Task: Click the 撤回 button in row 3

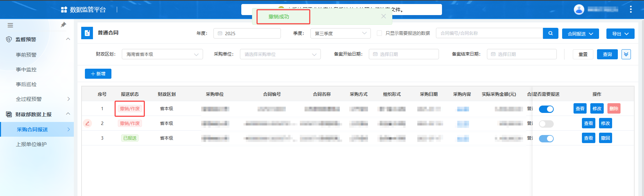Action: point(605,138)
